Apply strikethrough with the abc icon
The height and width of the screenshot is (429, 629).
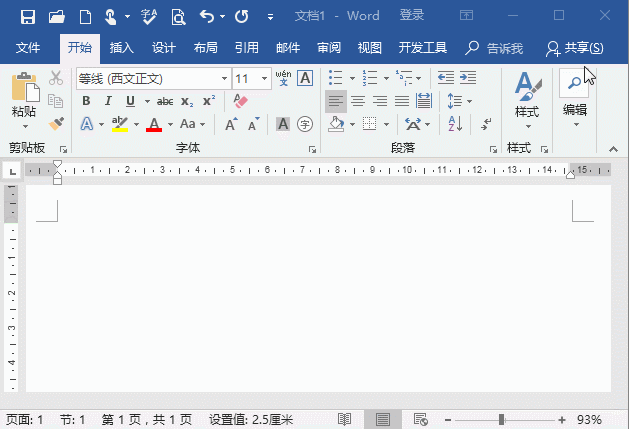click(165, 101)
